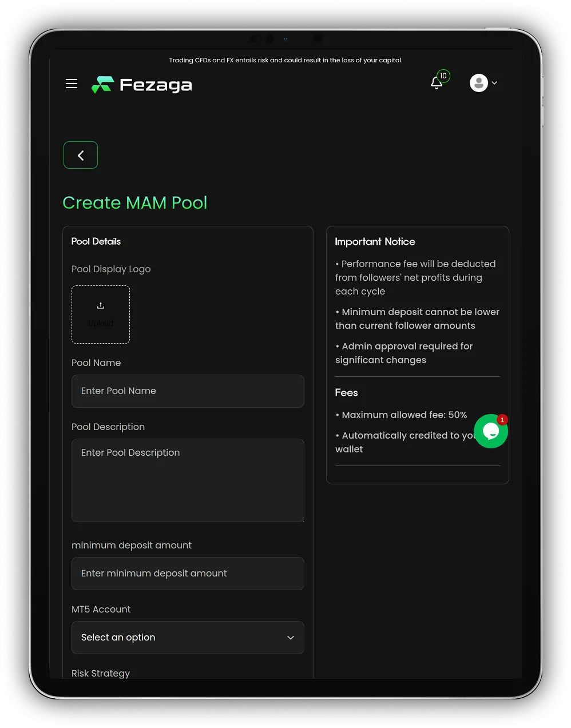Click the Important Notice heading
The height and width of the screenshot is (728, 571).
(375, 241)
